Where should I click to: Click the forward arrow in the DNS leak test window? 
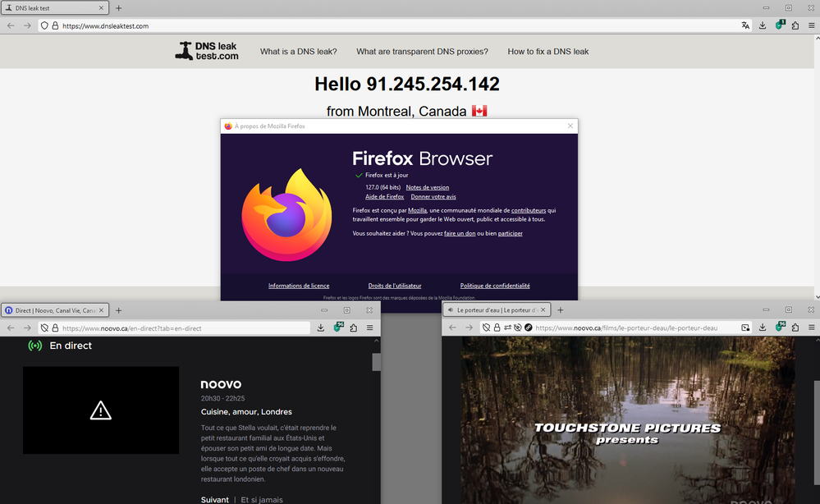(x=27, y=25)
